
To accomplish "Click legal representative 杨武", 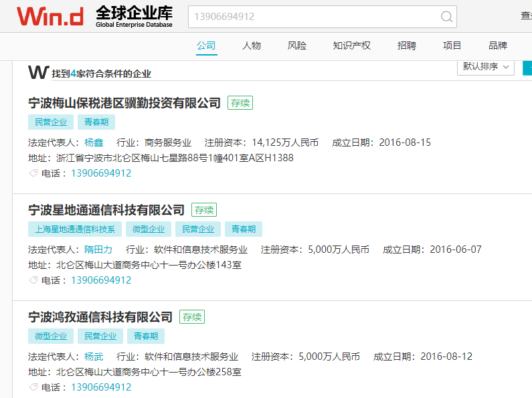I will 94,357.
